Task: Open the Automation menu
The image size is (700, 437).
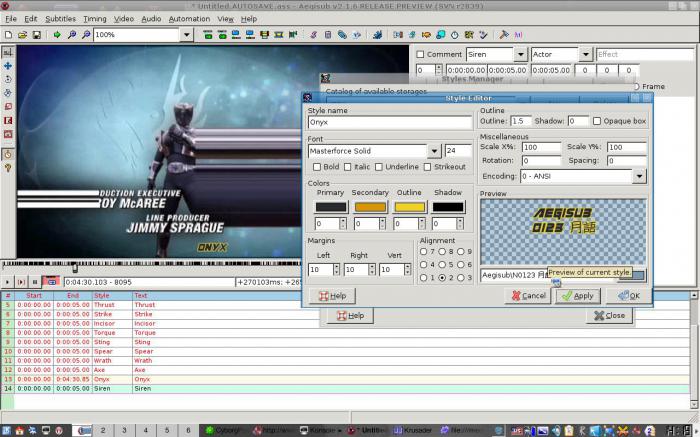Action: [x=189, y=19]
